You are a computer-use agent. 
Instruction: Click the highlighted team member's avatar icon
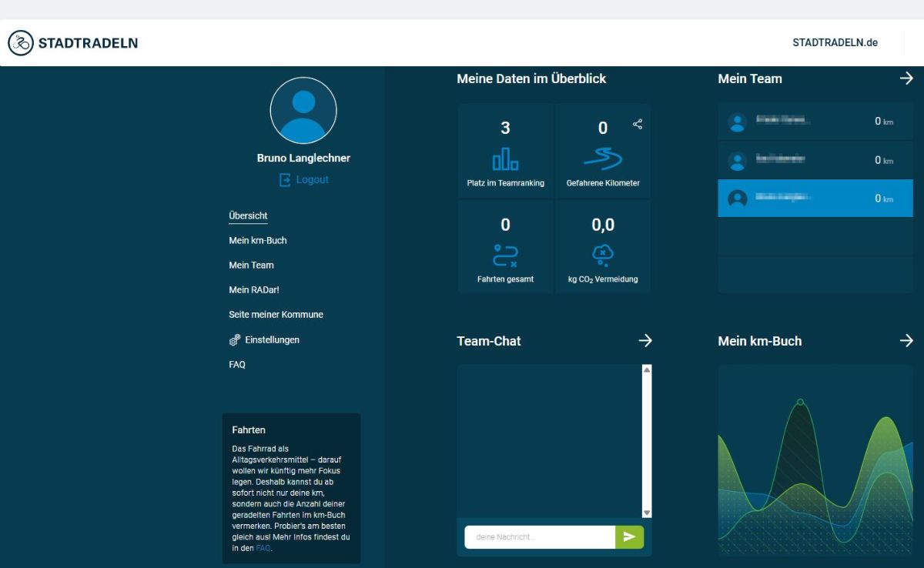coord(738,199)
